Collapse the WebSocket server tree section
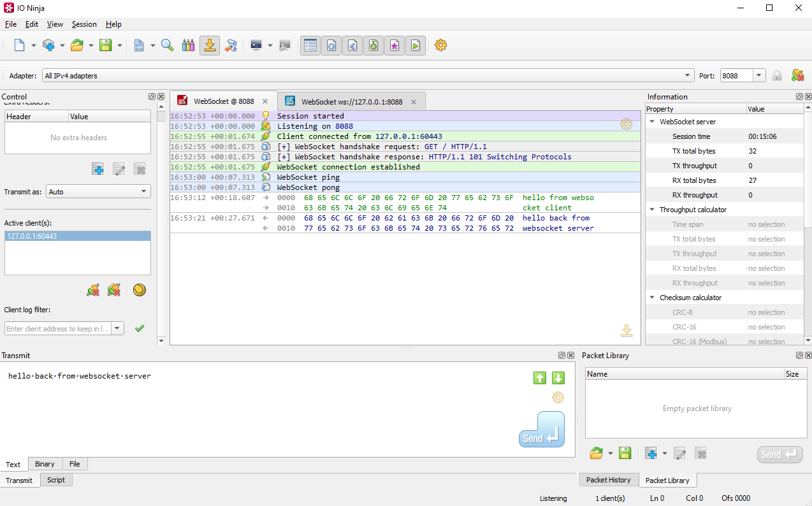 [x=652, y=122]
